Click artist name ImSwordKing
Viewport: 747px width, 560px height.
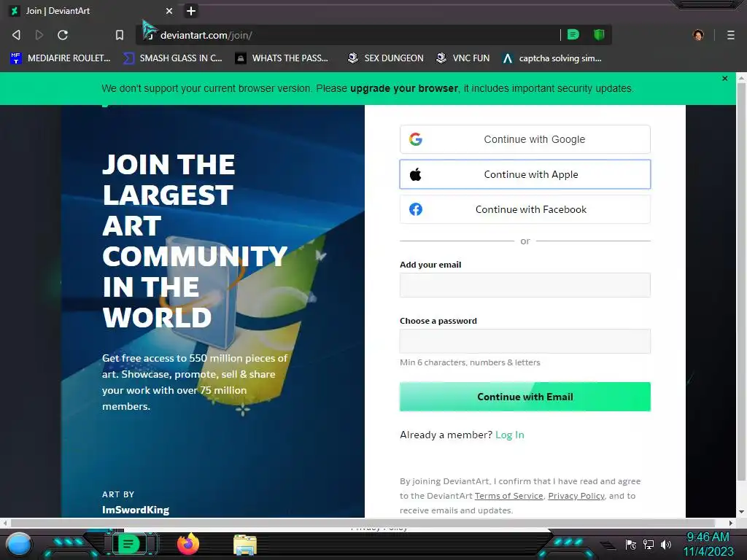(x=136, y=510)
